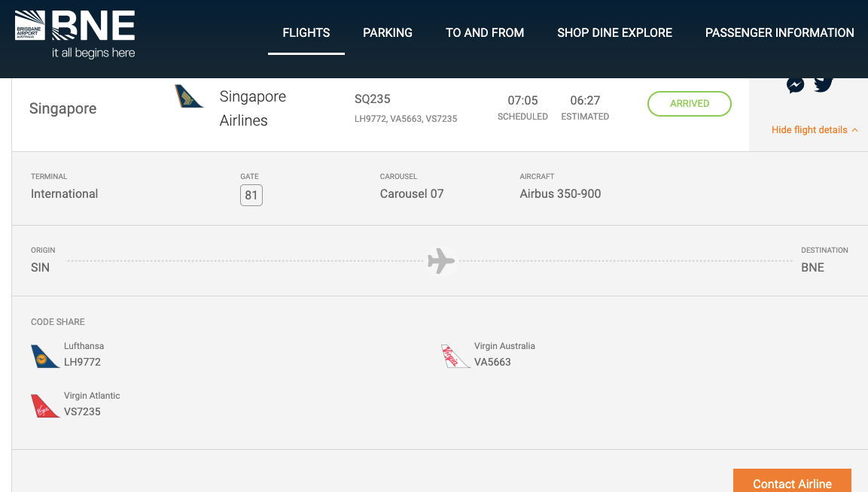This screenshot has height=492, width=868.
Task: Share flight via Twitter icon
Action: pos(823,83)
